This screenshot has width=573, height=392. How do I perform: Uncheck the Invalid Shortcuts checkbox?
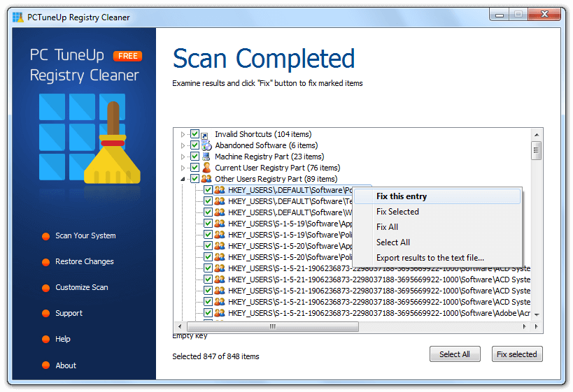pos(194,134)
